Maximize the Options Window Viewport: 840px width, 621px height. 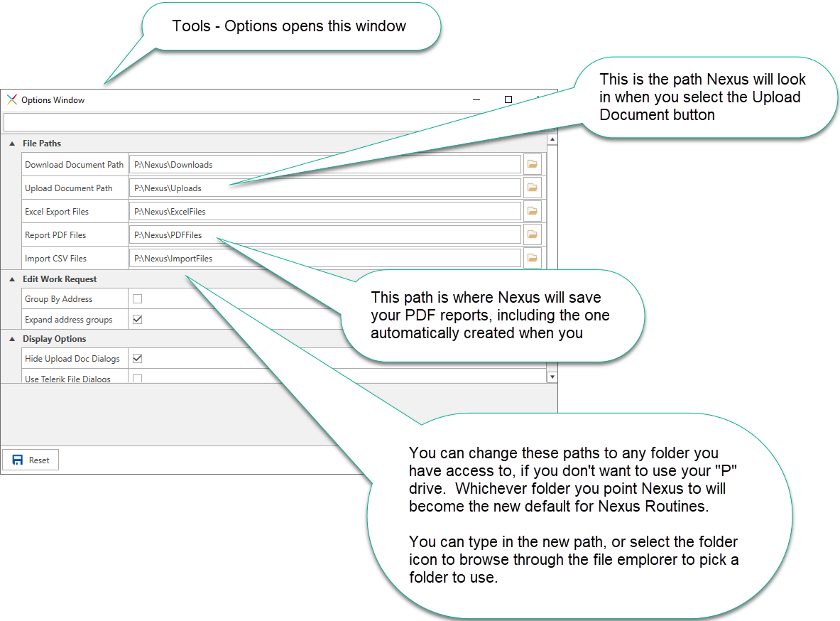coord(508,99)
